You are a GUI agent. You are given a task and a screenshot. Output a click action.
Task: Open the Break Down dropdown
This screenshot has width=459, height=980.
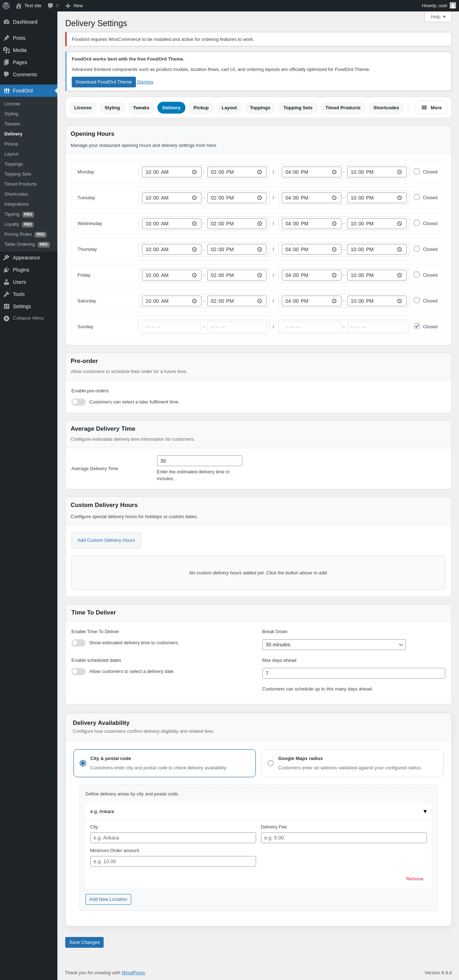(334, 645)
